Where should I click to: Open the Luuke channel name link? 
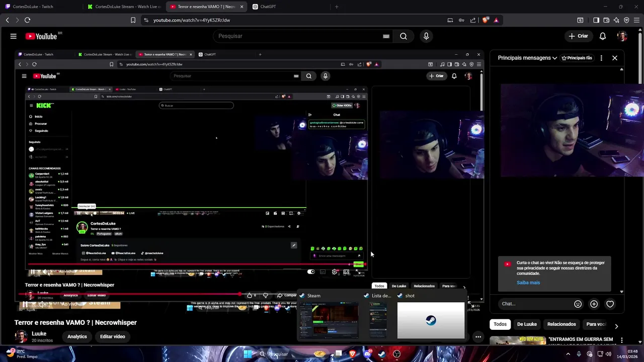(x=39, y=333)
